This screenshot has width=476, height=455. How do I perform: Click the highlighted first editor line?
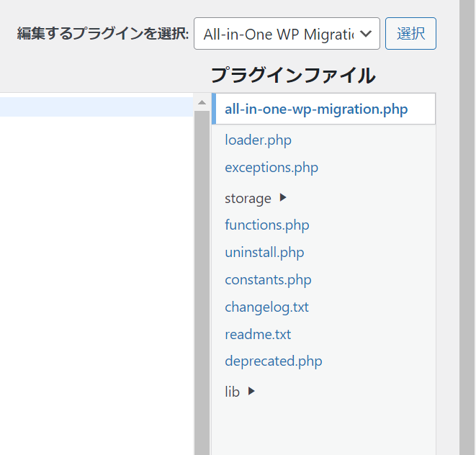pyautogui.click(x=96, y=107)
